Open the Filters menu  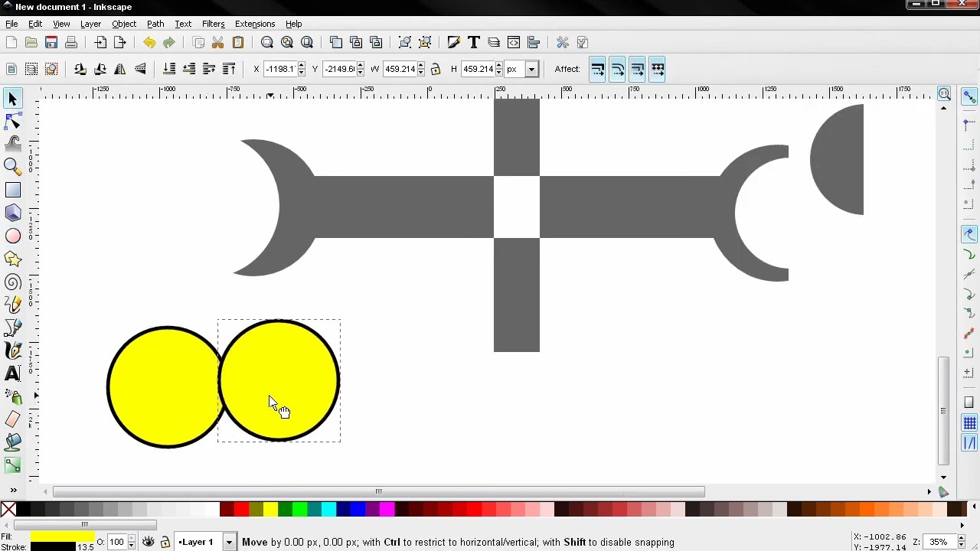coord(213,24)
